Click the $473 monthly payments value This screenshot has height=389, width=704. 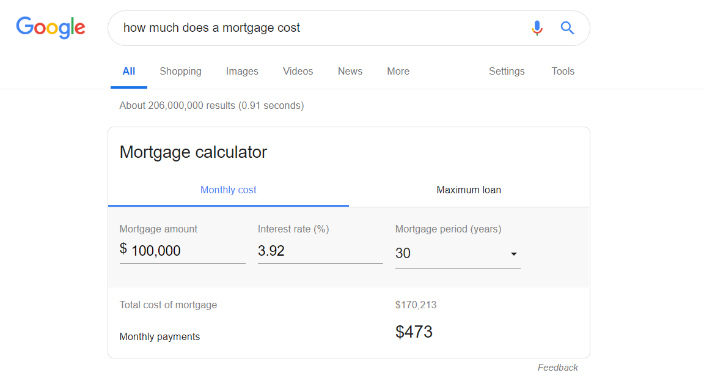[x=414, y=332]
